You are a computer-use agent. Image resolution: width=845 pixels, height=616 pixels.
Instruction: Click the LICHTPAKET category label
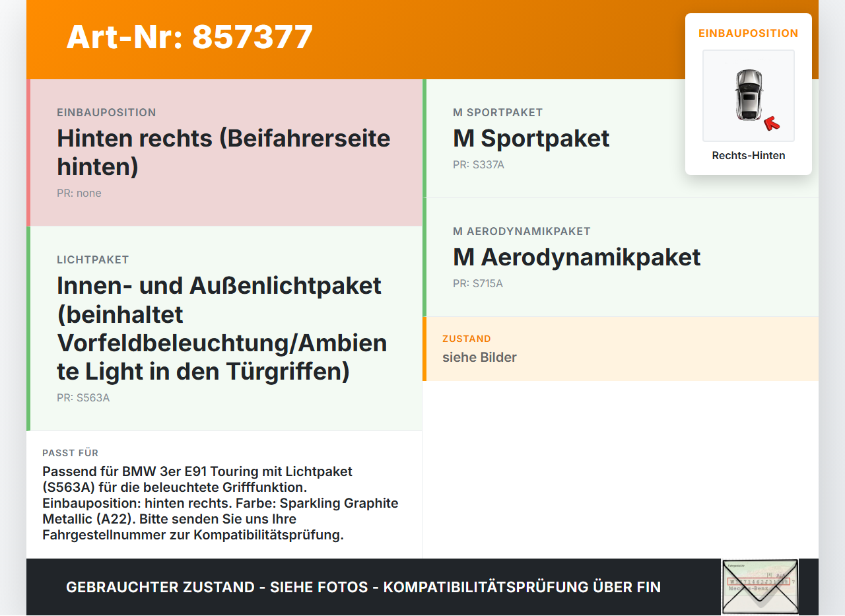click(x=93, y=260)
